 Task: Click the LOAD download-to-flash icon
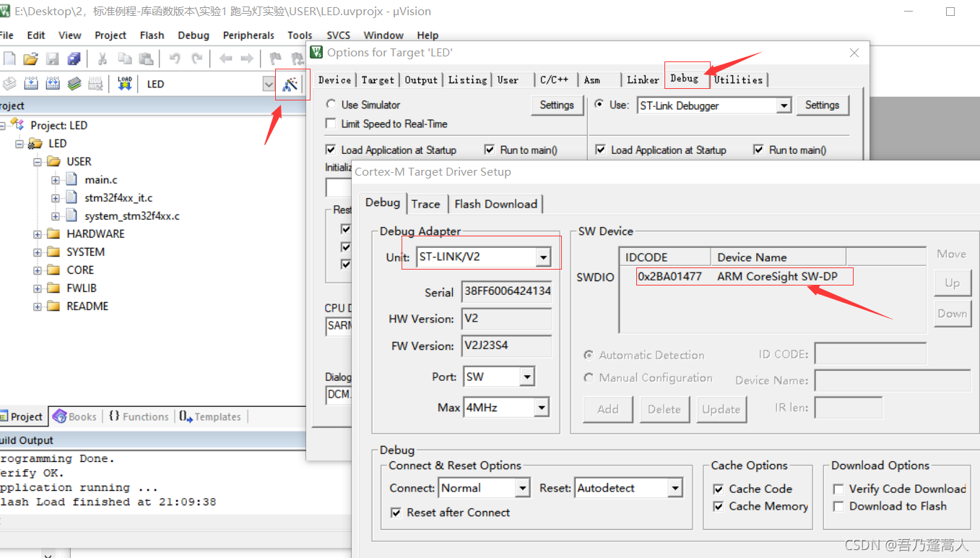[125, 84]
